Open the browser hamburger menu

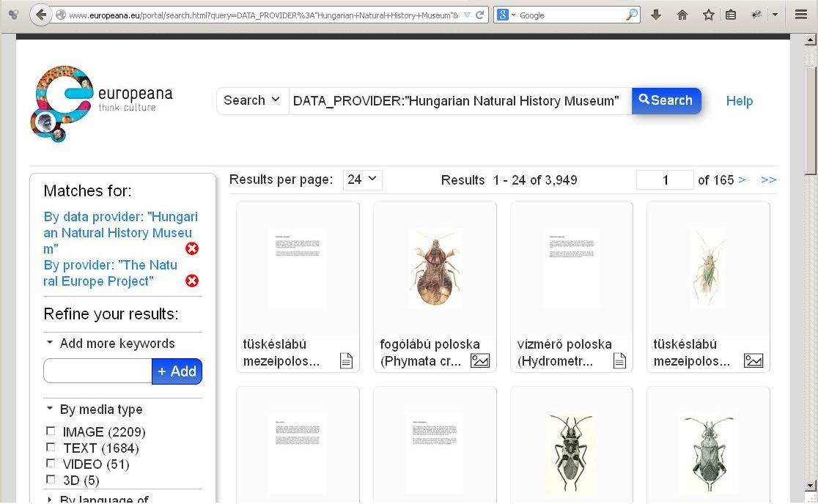pos(801,15)
